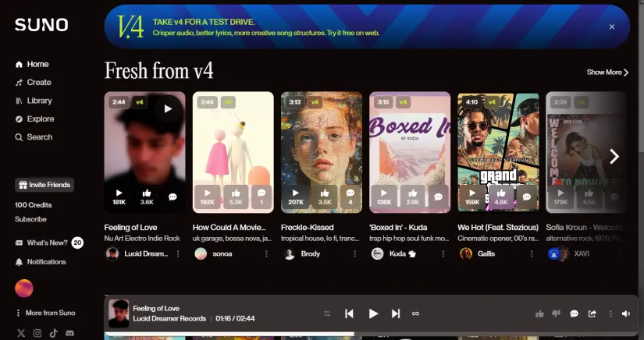Image resolution: width=644 pixels, height=340 pixels.
Task: Mute the player volume
Action: (626, 314)
